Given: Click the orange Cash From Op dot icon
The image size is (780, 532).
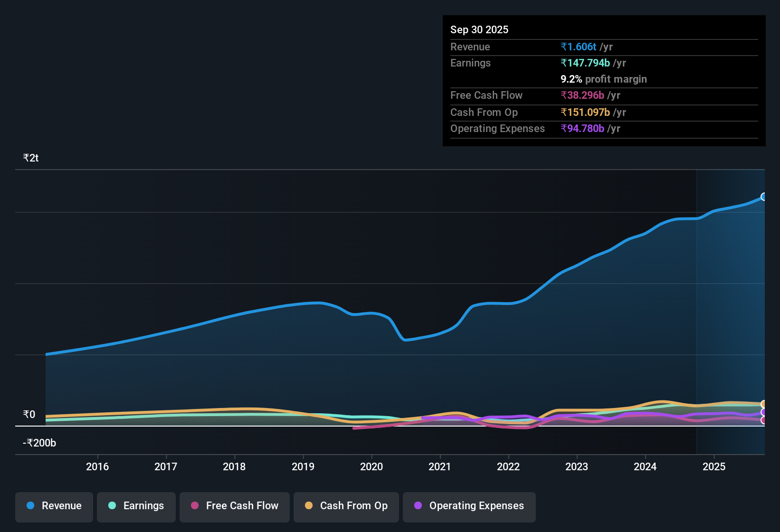Looking at the screenshot, I should (308, 506).
